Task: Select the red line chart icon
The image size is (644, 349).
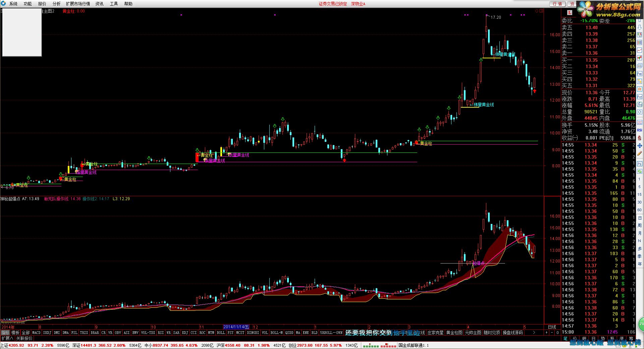Action: [x=640, y=50]
